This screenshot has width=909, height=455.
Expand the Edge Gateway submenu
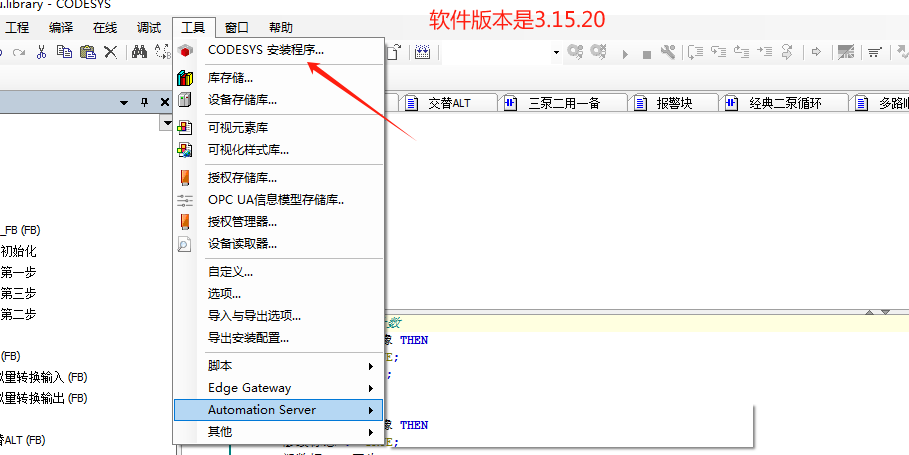279,388
